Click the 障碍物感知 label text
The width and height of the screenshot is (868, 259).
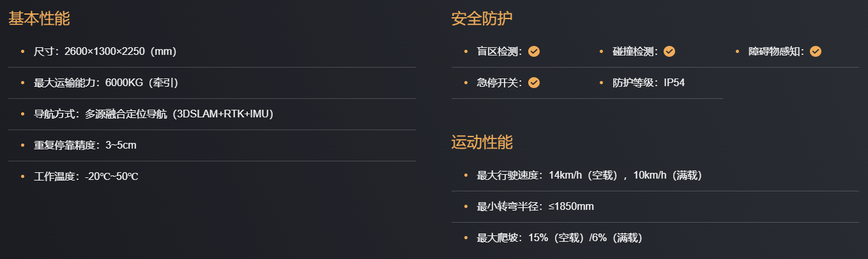point(775,52)
